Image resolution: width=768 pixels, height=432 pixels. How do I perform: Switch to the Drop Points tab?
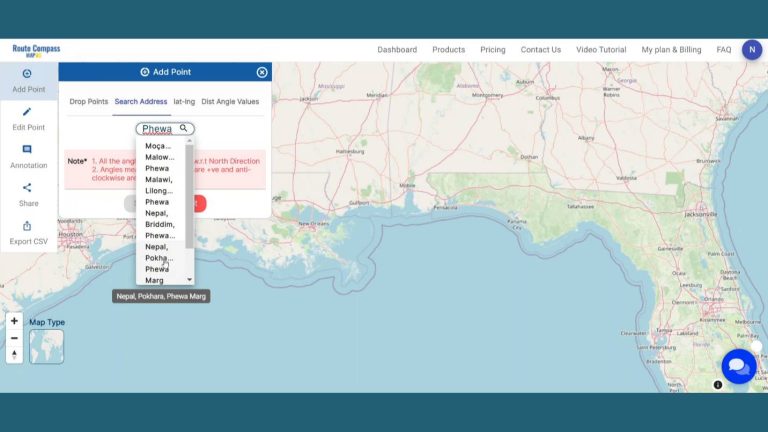89,101
